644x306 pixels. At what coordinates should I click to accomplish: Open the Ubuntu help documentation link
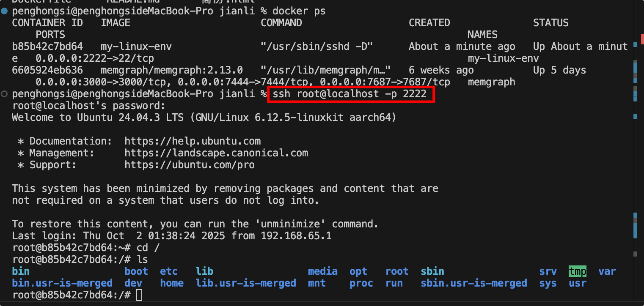pyautogui.click(x=193, y=141)
